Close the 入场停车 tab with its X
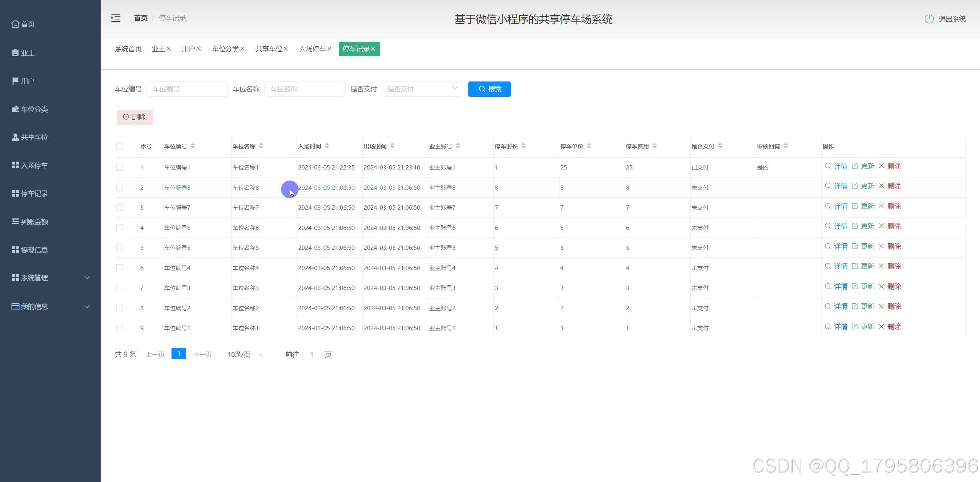Image resolution: width=980 pixels, height=482 pixels. point(330,49)
